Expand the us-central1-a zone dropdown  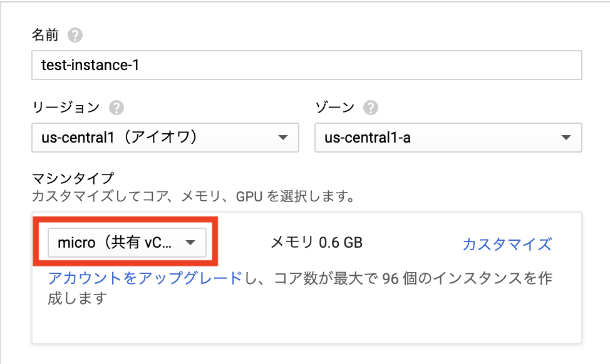pyautogui.click(x=448, y=138)
